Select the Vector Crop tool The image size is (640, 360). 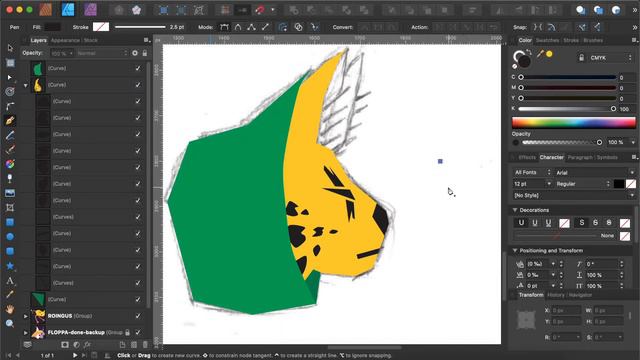(x=10, y=207)
